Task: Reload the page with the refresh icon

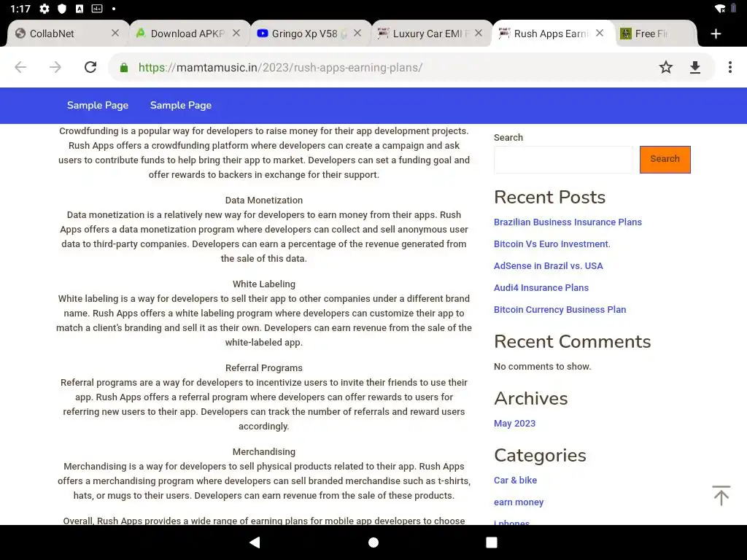Action: (x=90, y=67)
